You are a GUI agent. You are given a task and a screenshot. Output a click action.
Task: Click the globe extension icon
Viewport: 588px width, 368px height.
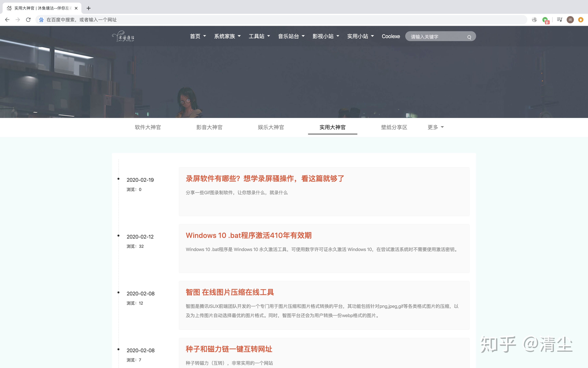[534, 20]
